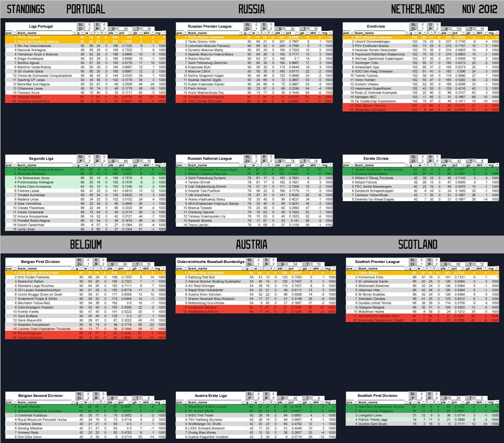Open the gb filter in Eerste Divisie
This screenshot has height=443, width=504.
(474, 165)
